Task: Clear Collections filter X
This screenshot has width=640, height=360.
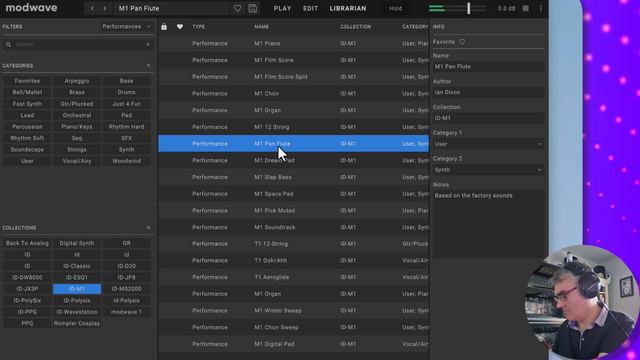Action: click(x=148, y=228)
